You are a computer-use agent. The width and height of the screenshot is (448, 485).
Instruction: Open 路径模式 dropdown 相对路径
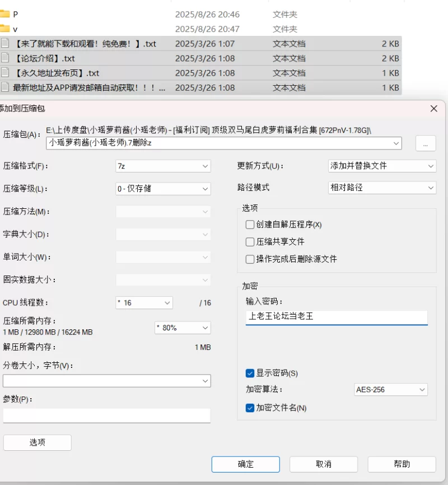tap(382, 188)
